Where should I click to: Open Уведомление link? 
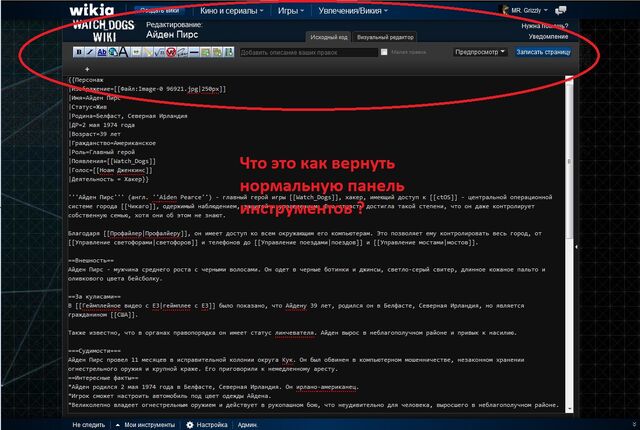(548, 36)
